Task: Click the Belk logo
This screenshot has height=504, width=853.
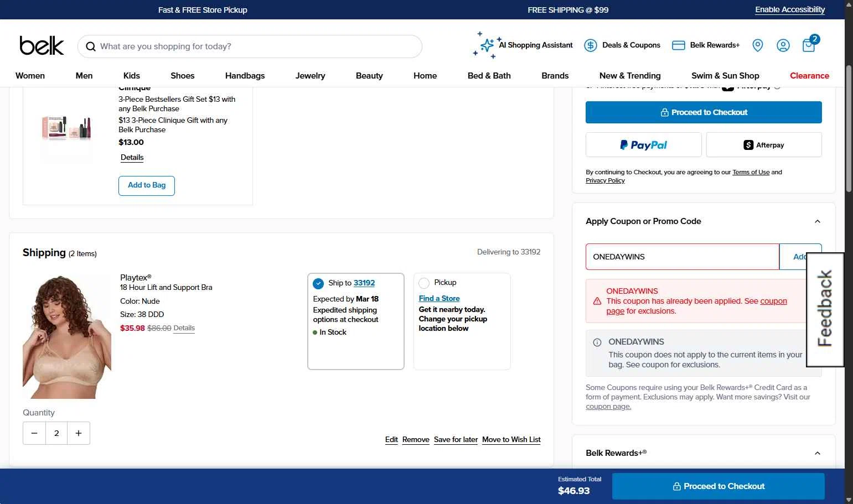Action: pyautogui.click(x=42, y=46)
